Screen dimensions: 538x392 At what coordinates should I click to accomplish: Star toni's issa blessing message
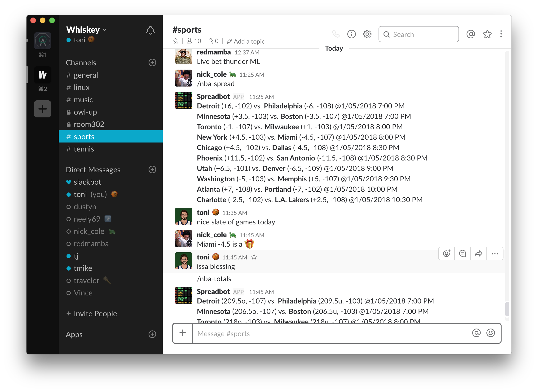point(254,257)
